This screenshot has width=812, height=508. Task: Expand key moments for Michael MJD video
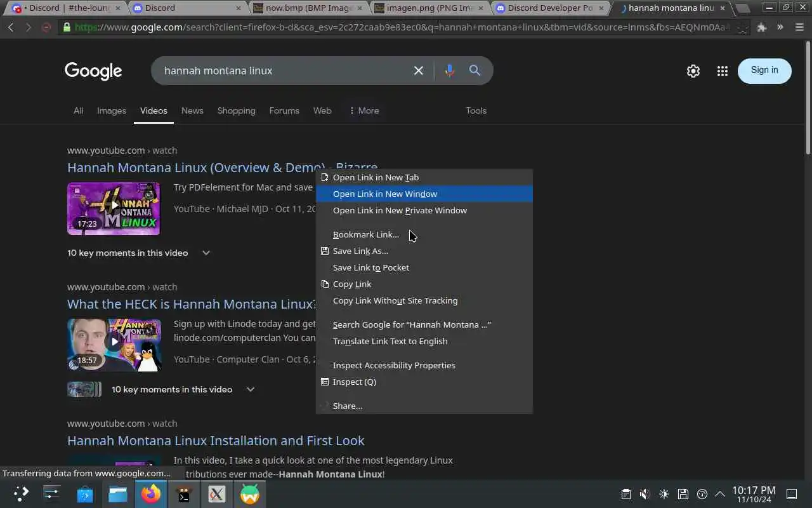206,253
